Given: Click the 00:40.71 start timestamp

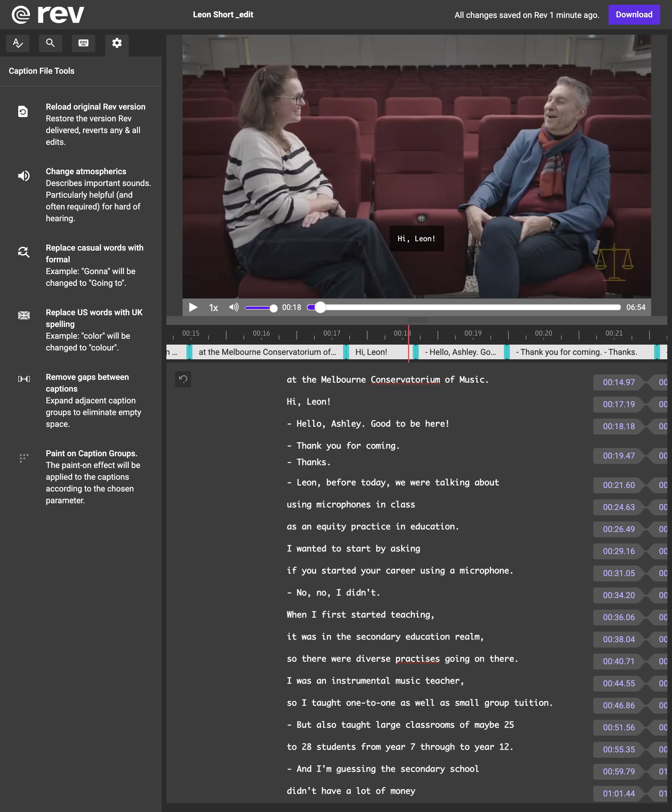Looking at the screenshot, I should tap(618, 662).
